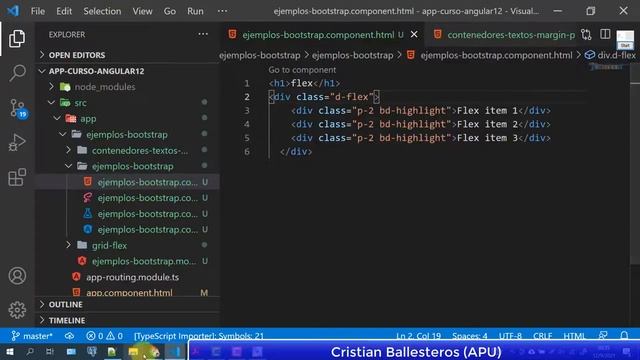Open the Extensions view

tap(17, 177)
